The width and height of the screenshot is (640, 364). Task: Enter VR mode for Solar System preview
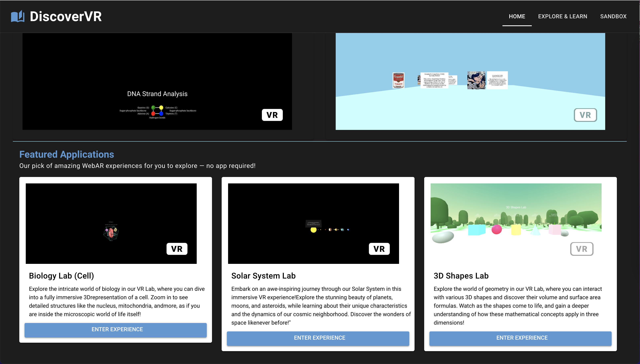pos(379,249)
